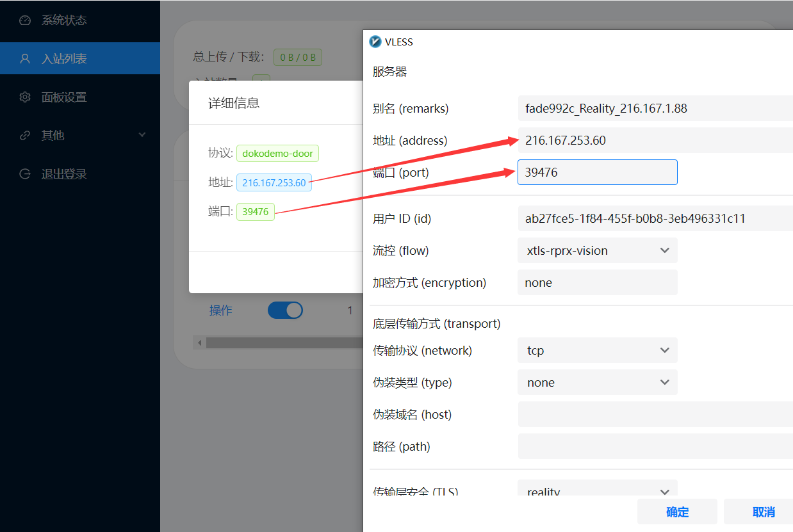Click the panel settings gear icon

(25, 97)
